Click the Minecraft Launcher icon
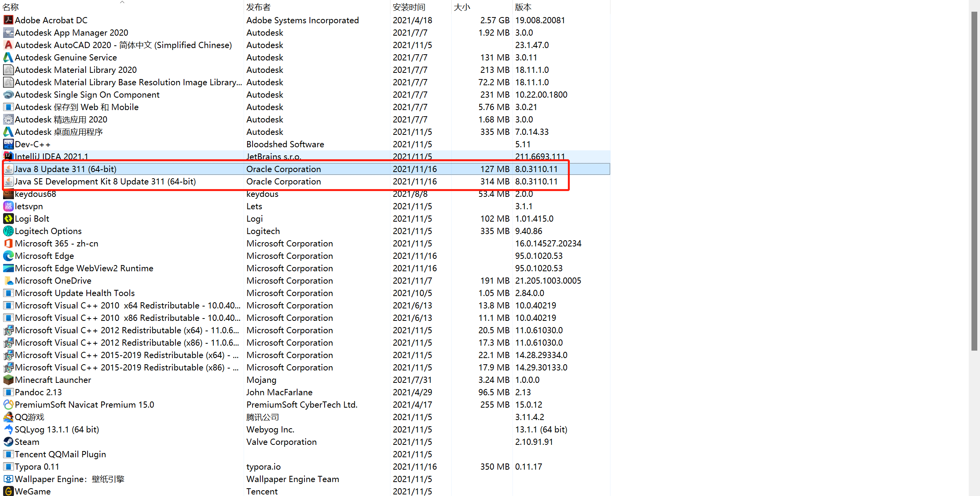980x496 pixels. click(x=8, y=380)
